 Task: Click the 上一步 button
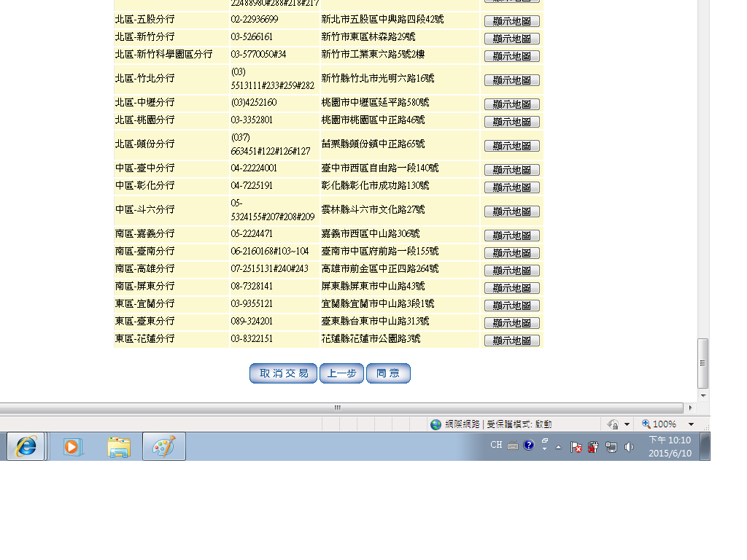pos(341,373)
